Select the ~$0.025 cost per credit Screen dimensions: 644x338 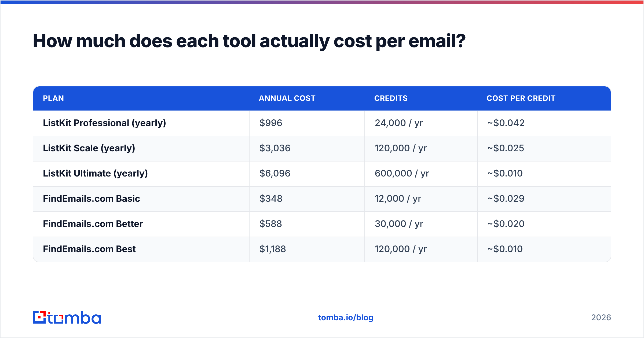(506, 148)
